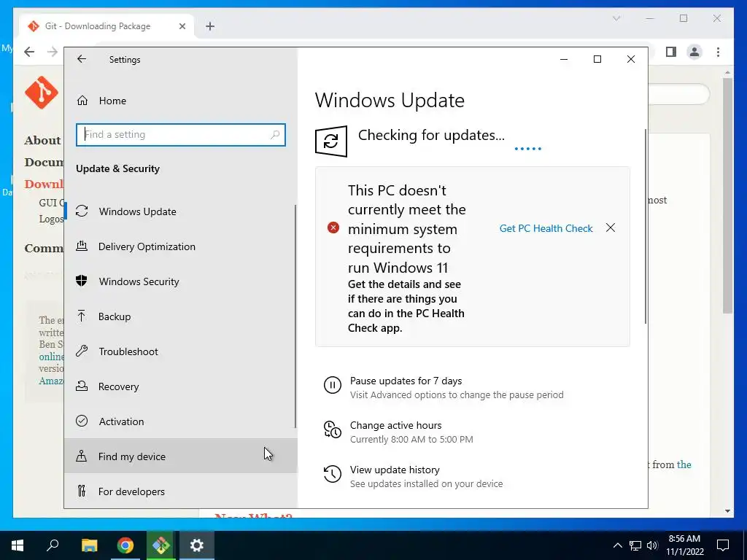Open File Explorer from taskbar
Image resolution: width=747 pixels, height=560 pixels.
89,545
